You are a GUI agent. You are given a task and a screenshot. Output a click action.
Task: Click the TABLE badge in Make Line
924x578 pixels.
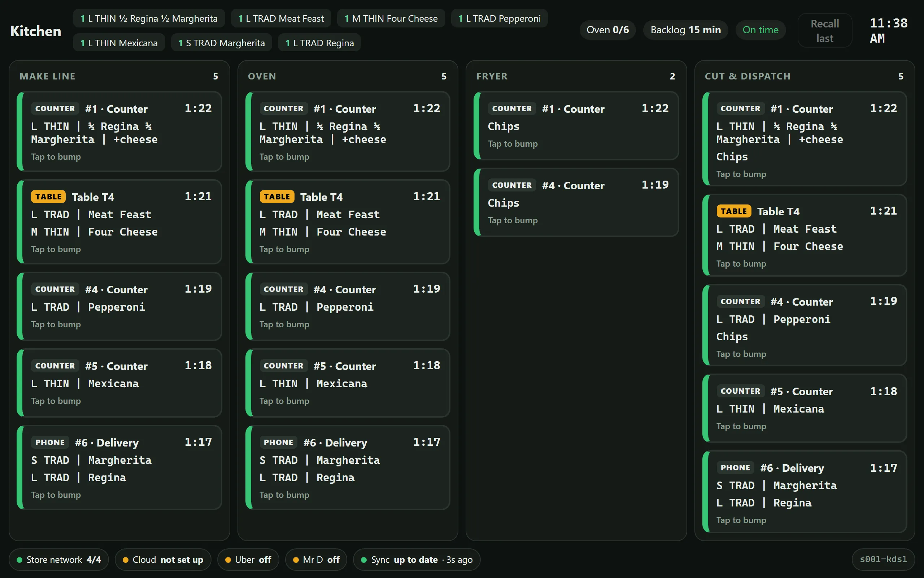pos(48,197)
